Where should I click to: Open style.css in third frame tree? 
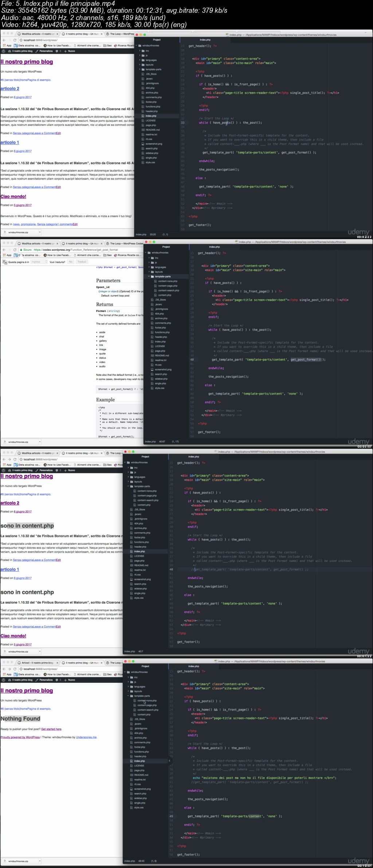pyautogui.click(x=137, y=598)
